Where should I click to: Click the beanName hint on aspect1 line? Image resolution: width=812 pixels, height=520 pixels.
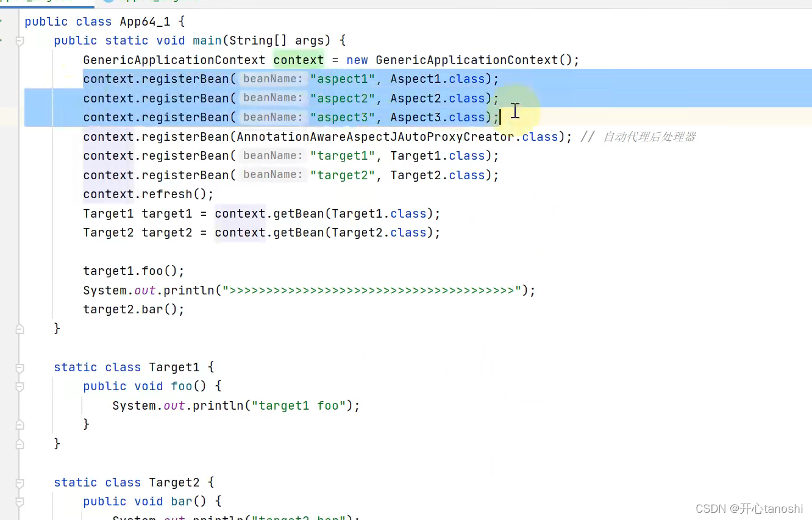click(272, 79)
